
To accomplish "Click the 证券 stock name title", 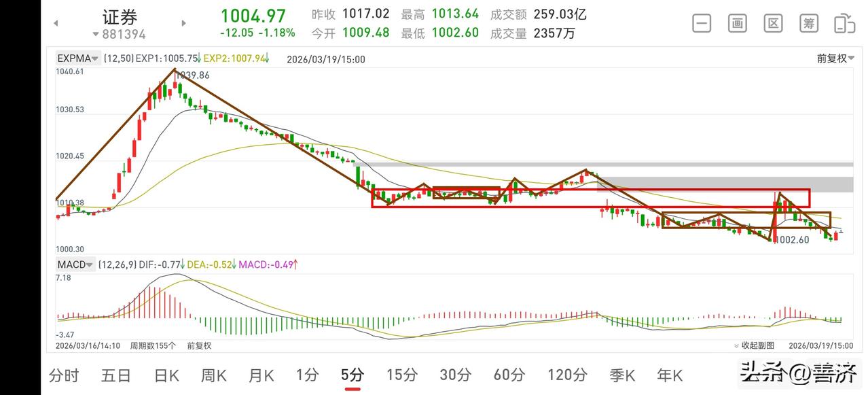I will pos(120,16).
